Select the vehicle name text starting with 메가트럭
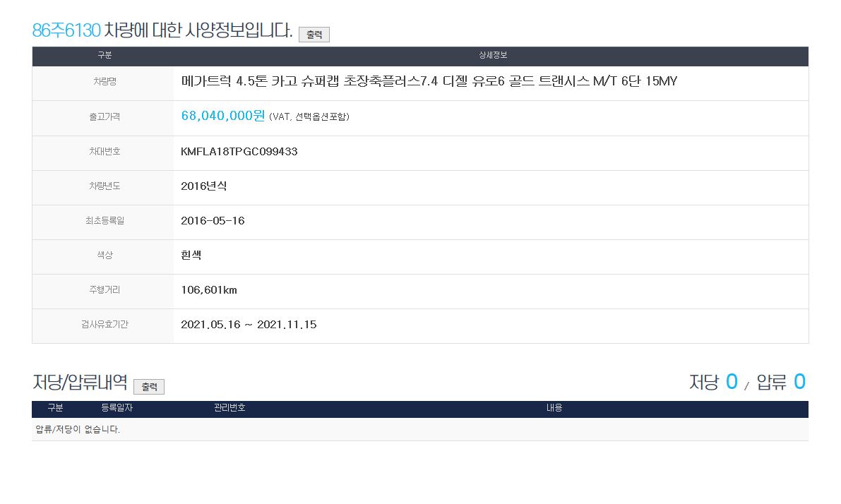Image resolution: width=841 pixels, height=504 pixels. tap(429, 82)
